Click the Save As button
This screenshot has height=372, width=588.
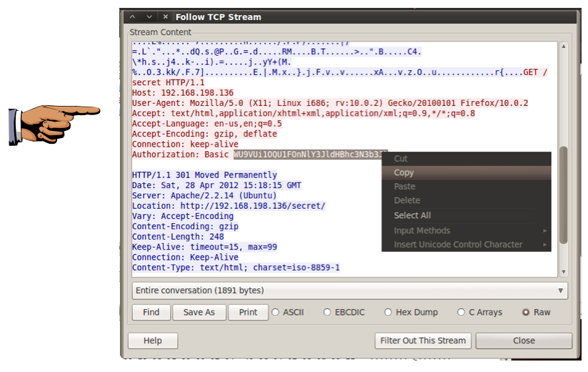199,312
